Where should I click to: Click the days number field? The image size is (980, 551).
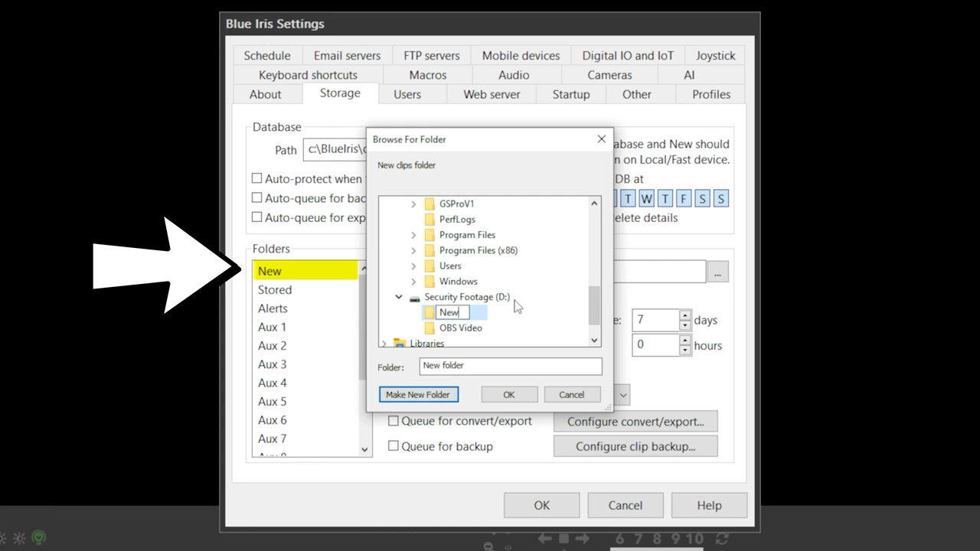coord(655,320)
